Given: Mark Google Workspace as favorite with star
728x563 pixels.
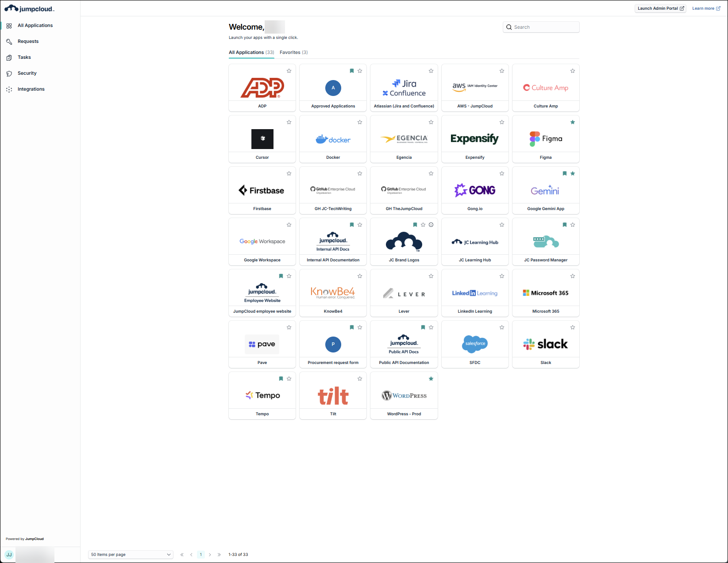Looking at the screenshot, I should [x=289, y=225].
